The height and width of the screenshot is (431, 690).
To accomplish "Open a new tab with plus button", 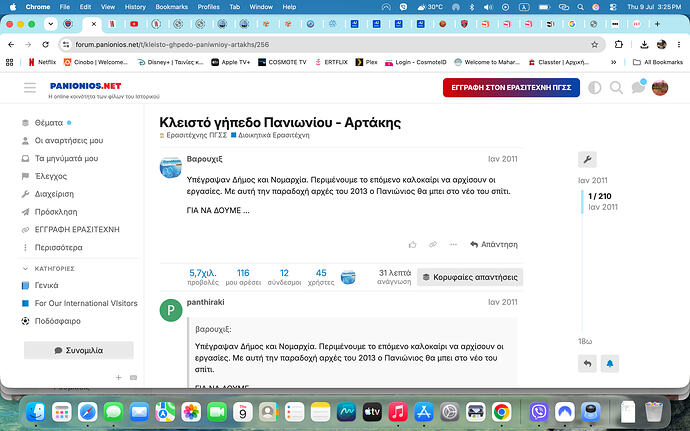I will pos(657,24).
